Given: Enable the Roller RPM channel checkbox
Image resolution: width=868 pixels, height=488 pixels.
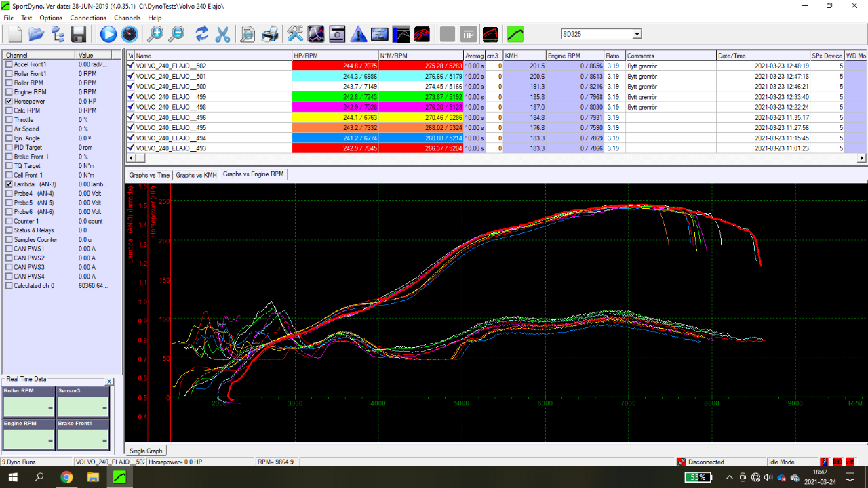Looking at the screenshot, I should tap(9, 83).
